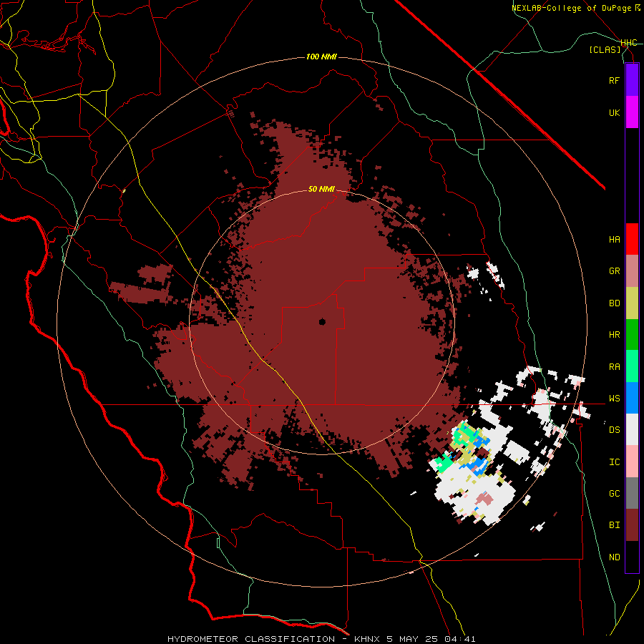Click the RF purple legend swatch
The width and height of the screenshot is (644, 644).
[x=632, y=80]
